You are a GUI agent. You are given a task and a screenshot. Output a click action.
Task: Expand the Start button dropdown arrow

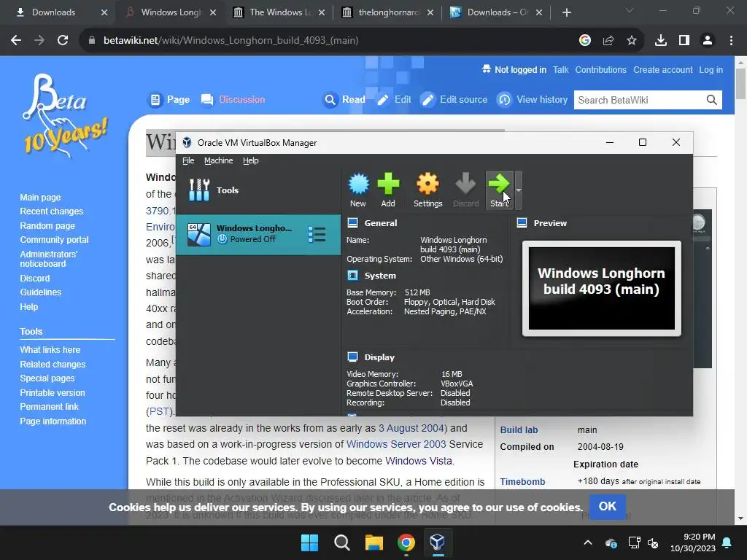[x=519, y=190]
